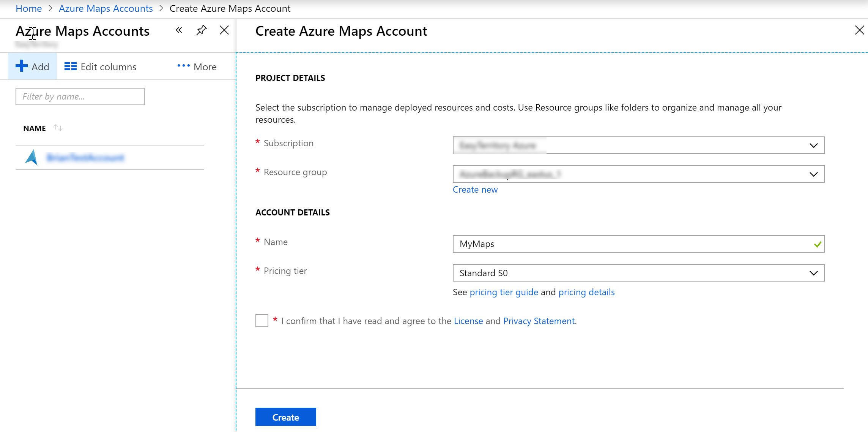Open the License link
The image size is (868, 432).
tap(468, 321)
